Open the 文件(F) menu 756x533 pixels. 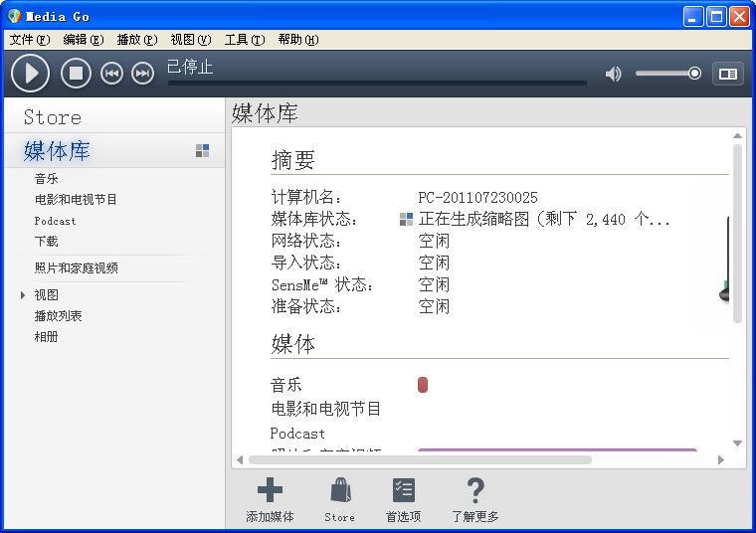[x=30, y=40]
